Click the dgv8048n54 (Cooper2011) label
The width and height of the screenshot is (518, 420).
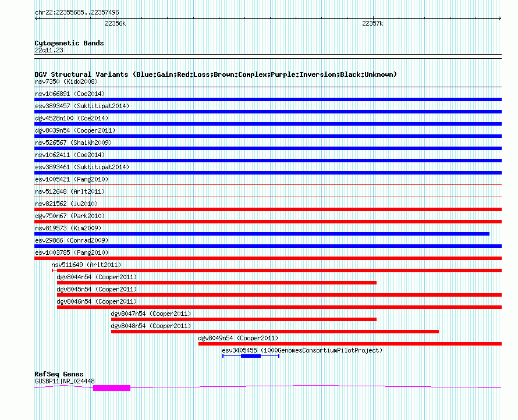(151, 326)
